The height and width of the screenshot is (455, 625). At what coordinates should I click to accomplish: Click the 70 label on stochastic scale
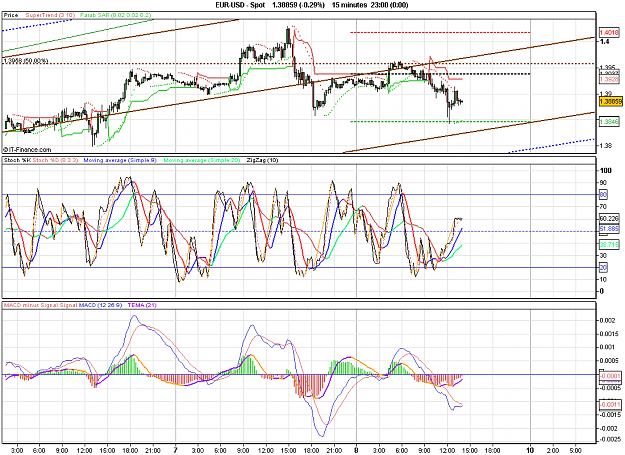click(x=603, y=207)
